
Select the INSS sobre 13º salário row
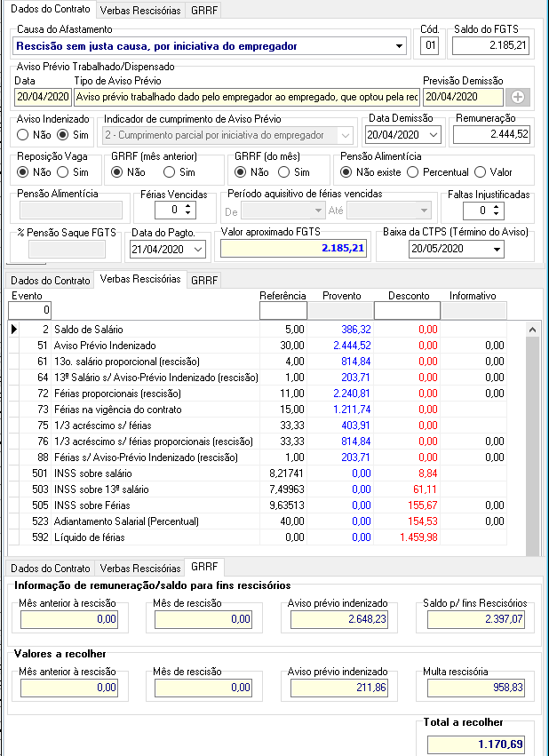tap(258, 489)
